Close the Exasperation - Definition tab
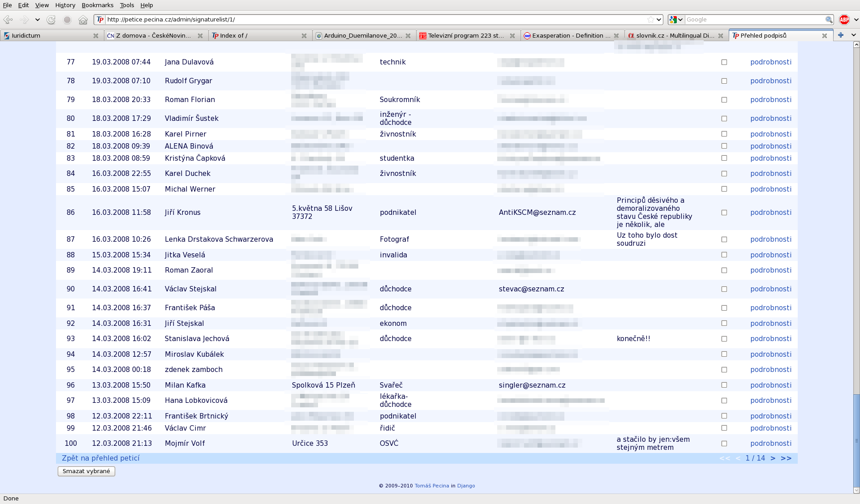The height and width of the screenshot is (504, 860). point(616,36)
